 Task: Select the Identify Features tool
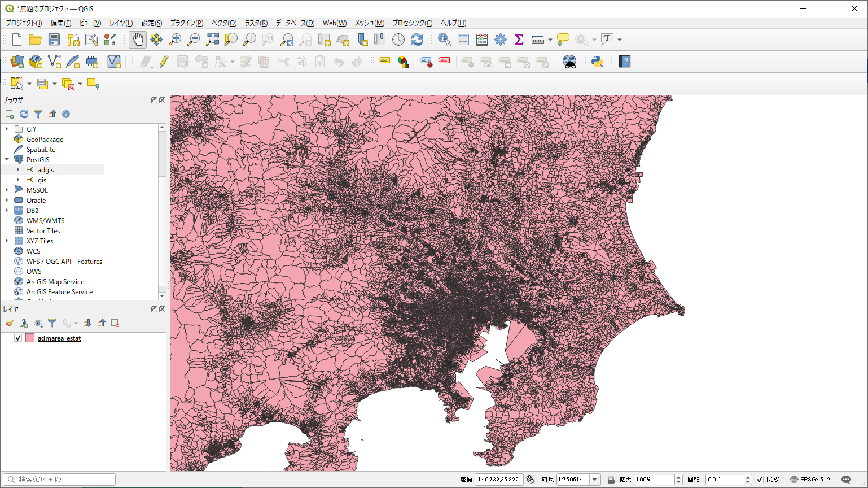444,40
